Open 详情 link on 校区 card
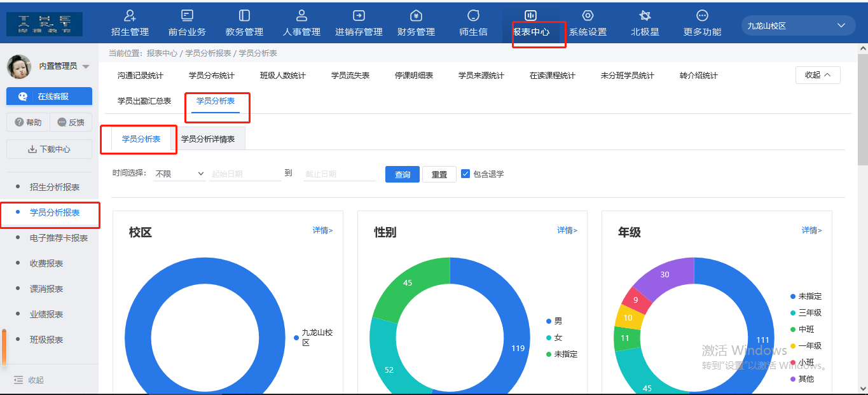Screen dimensions: 868x395 (322, 230)
